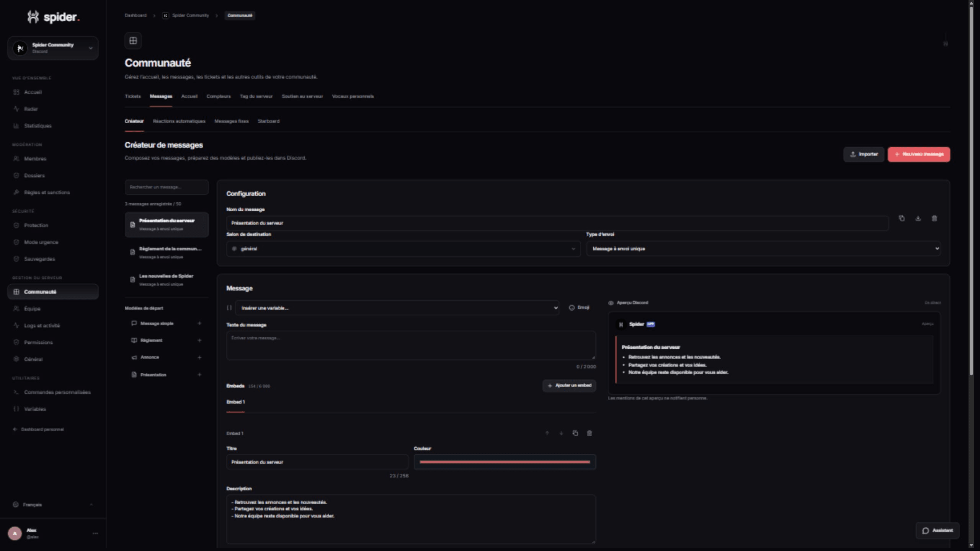Viewport: 980px width, 551px height.
Task: Open user options menu next to Alex
Action: [95, 533]
